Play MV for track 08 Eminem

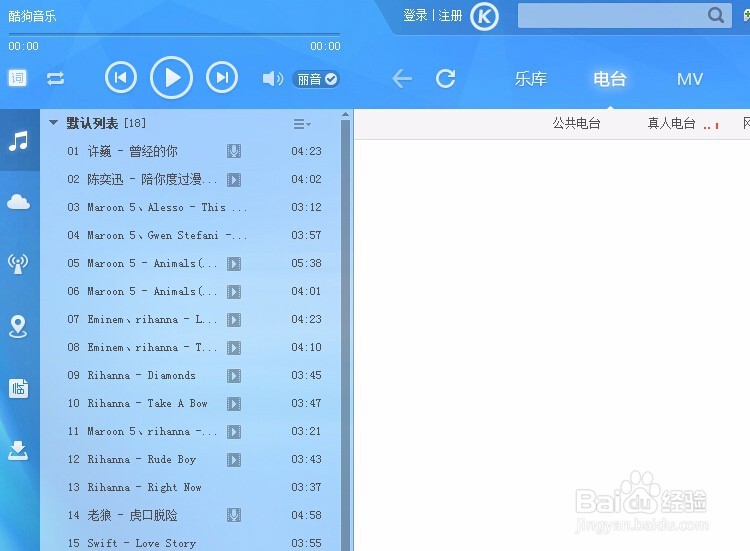click(234, 348)
